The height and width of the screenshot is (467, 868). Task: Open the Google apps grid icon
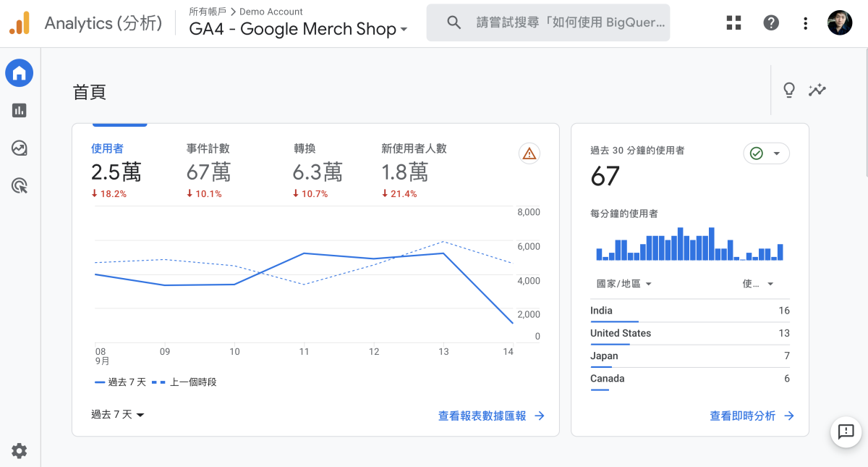pyautogui.click(x=734, y=23)
